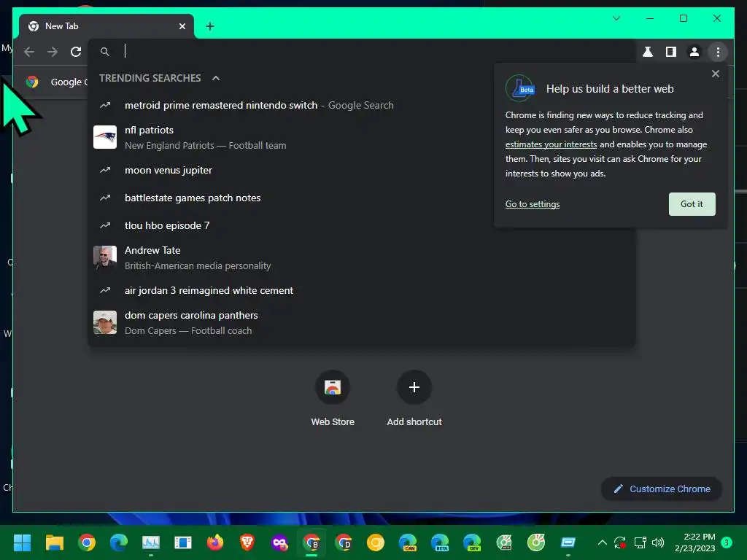The image size is (747, 560).
Task: Collapse the Trending Searches section
Action: (216, 78)
